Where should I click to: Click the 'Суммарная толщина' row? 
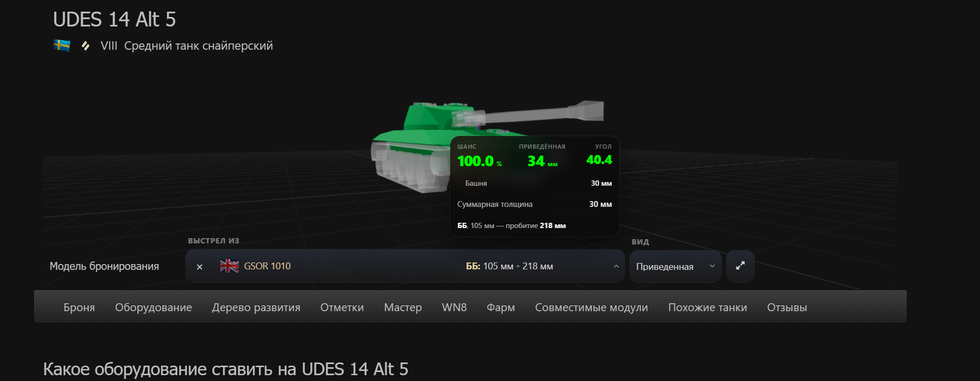point(535,204)
